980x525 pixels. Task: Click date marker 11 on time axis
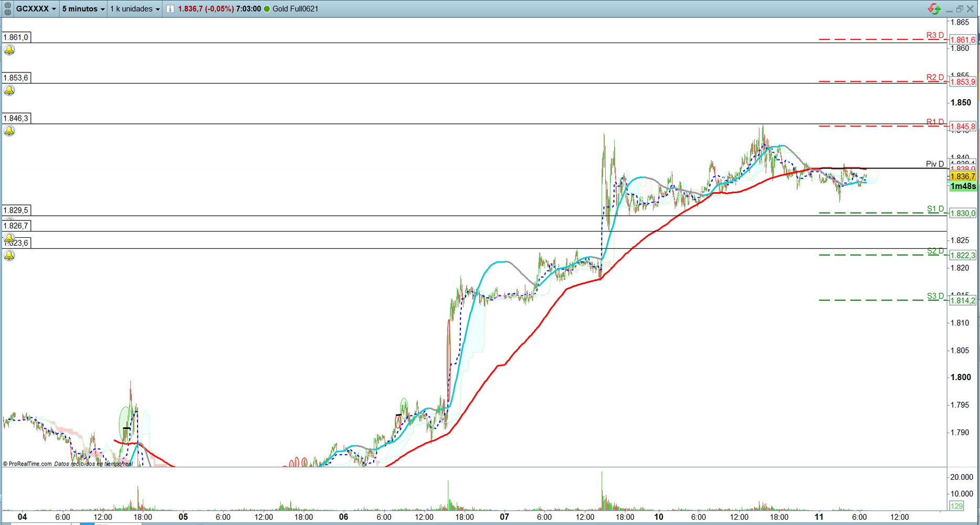point(819,517)
